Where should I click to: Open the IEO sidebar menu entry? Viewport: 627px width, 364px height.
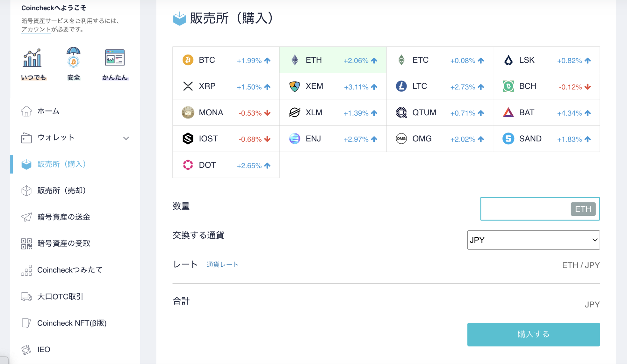point(44,349)
